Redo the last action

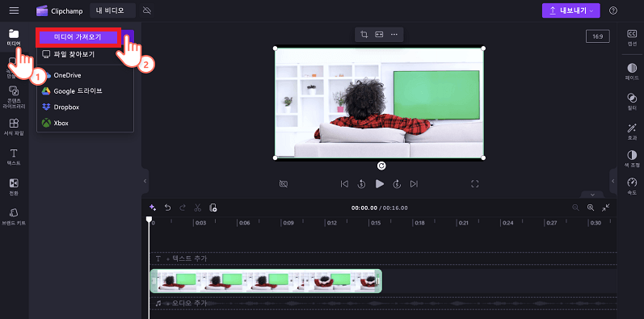click(183, 208)
